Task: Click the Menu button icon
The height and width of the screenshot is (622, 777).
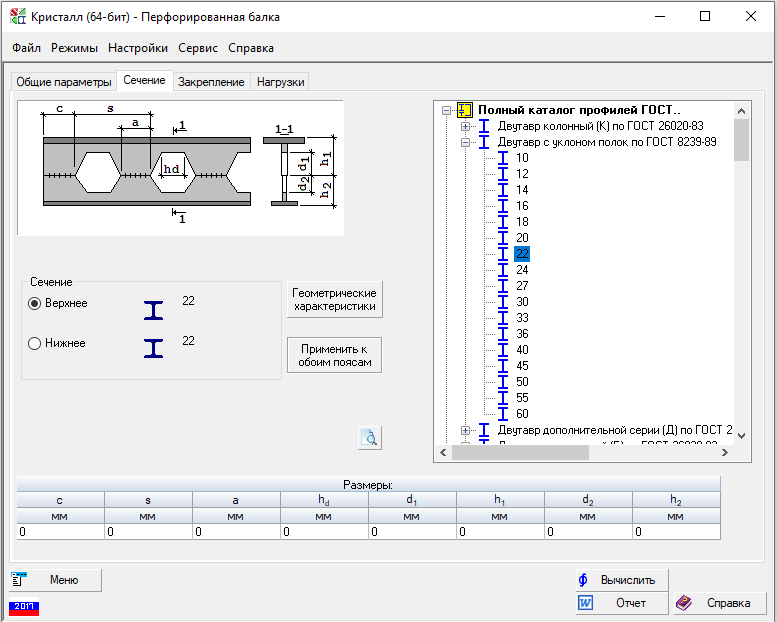Action: tap(19, 579)
